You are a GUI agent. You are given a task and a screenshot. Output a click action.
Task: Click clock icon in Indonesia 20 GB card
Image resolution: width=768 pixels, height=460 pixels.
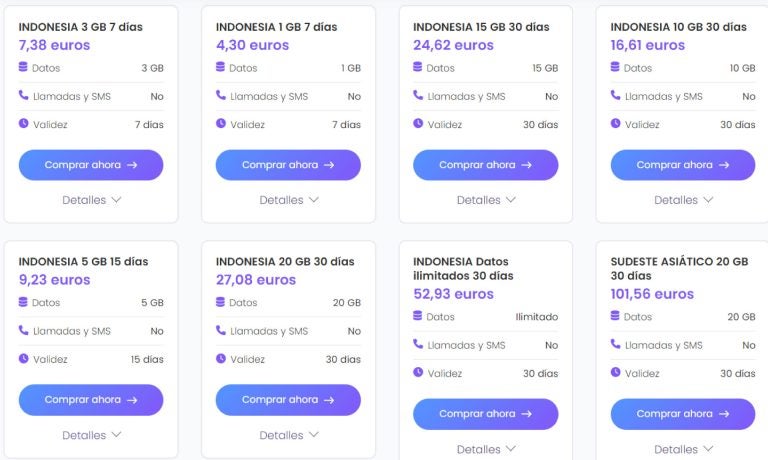221,358
